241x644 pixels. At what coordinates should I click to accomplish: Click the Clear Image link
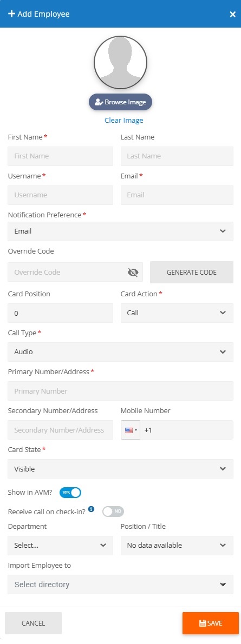pos(124,121)
